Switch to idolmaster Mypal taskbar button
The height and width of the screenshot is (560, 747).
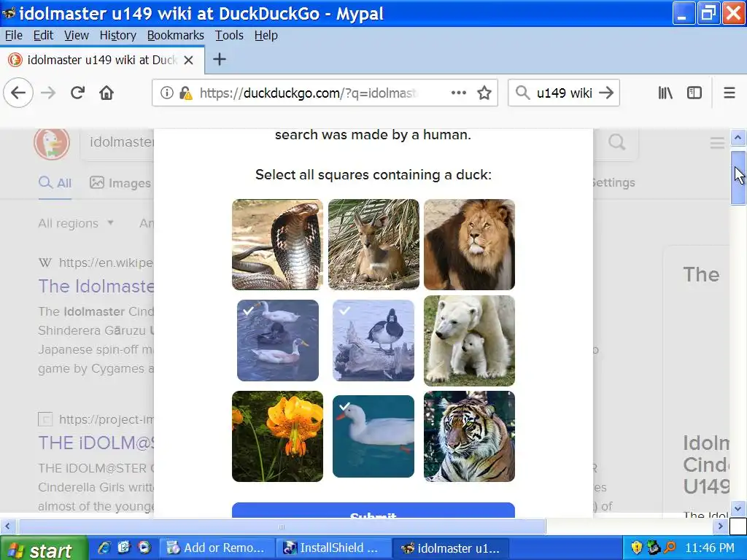click(450, 548)
